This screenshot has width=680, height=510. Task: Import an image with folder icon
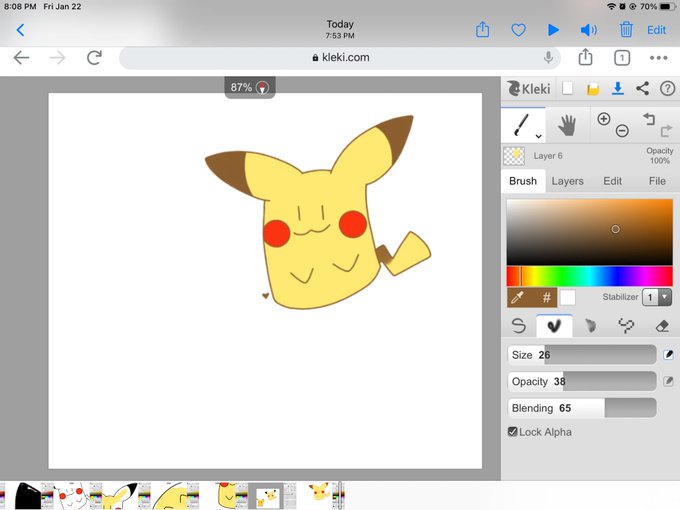(593, 89)
